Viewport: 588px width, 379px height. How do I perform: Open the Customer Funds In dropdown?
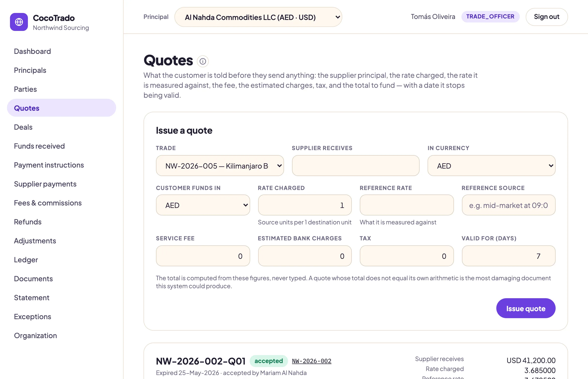pos(203,205)
